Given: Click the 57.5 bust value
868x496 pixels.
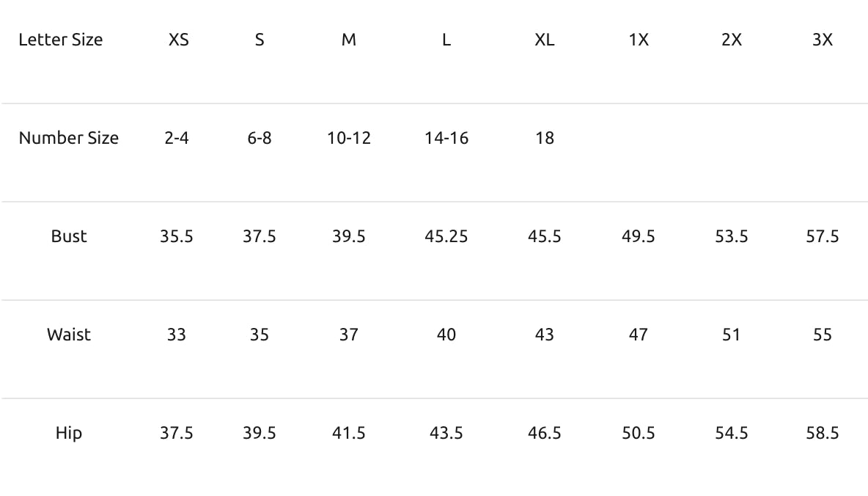Looking at the screenshot, I should [822, 237].
